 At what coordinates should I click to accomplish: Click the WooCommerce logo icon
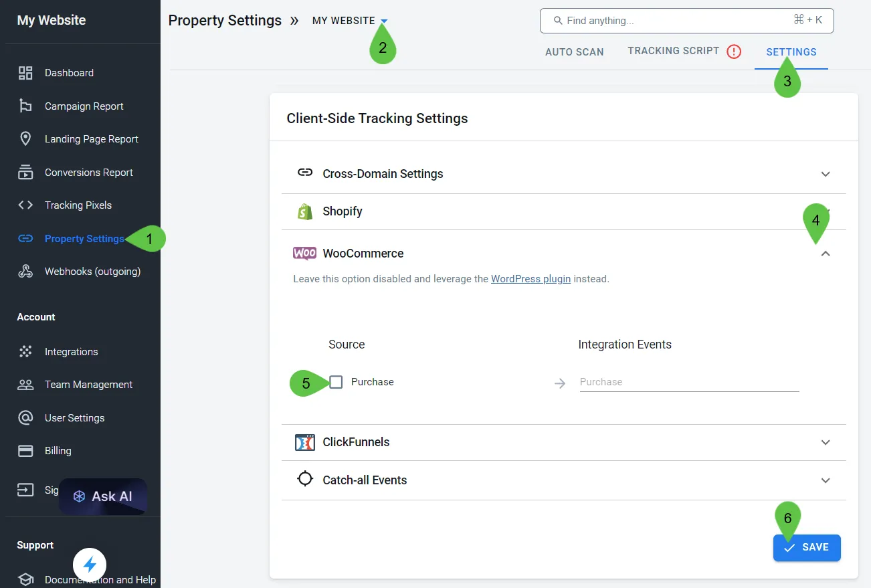[305, 254]
